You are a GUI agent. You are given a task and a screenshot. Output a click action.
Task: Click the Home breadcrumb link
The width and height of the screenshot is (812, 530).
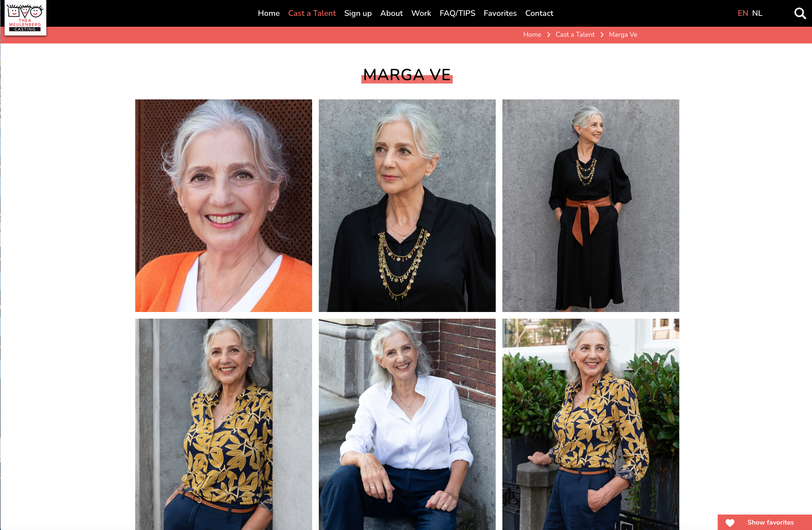pyautogui.click(x=532, y=35)
